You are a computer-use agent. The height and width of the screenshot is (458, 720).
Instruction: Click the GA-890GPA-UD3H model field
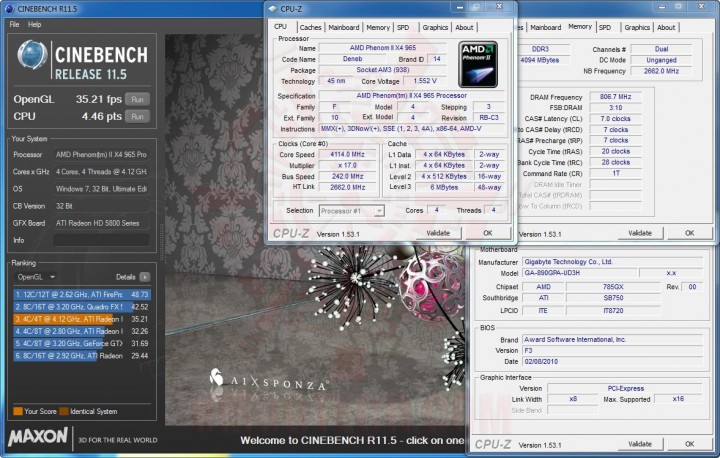point(579,273)
